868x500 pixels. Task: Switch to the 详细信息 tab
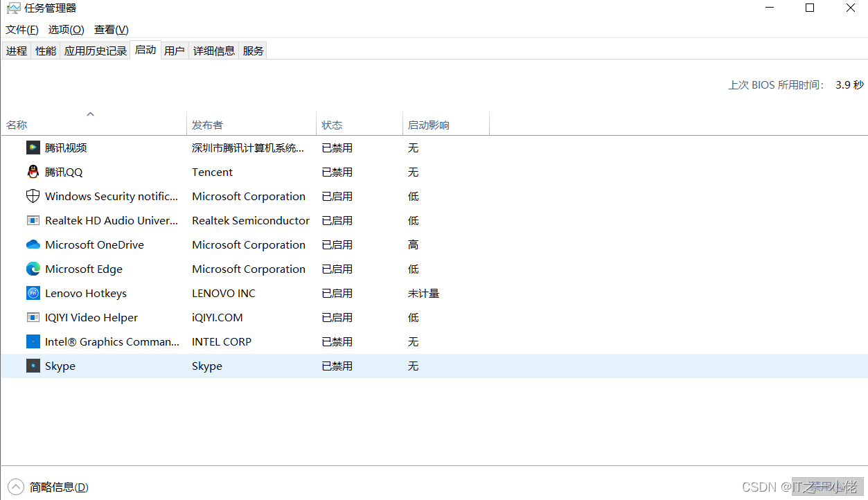pos(214,51)
